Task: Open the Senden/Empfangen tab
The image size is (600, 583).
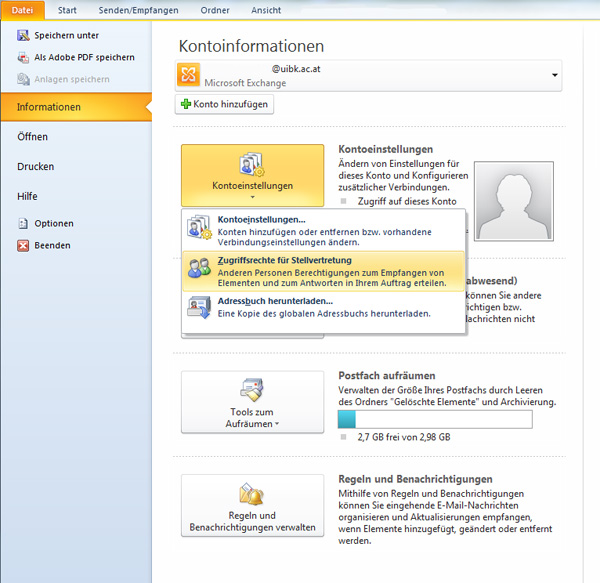Action: (139, 10)
